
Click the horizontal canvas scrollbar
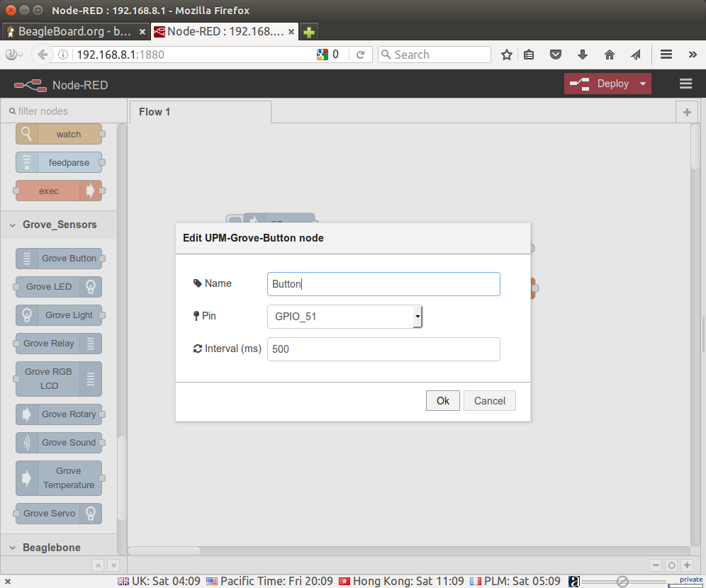[x=164, y=550]
